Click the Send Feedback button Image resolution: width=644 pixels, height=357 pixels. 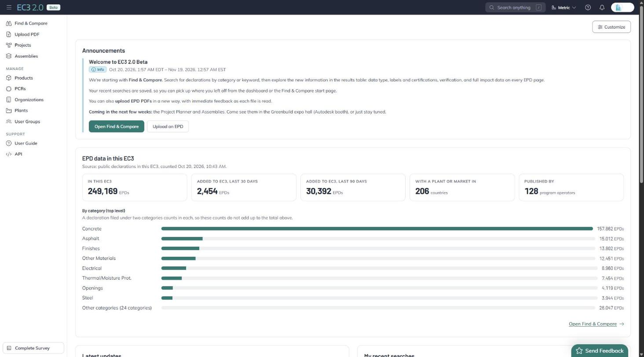click(599, 351)
